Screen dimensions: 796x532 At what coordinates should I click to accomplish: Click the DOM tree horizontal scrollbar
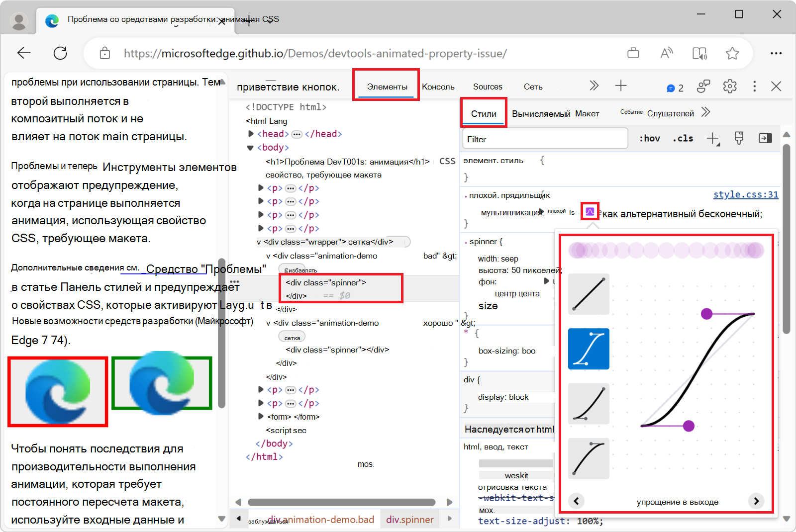pos(341,502)
